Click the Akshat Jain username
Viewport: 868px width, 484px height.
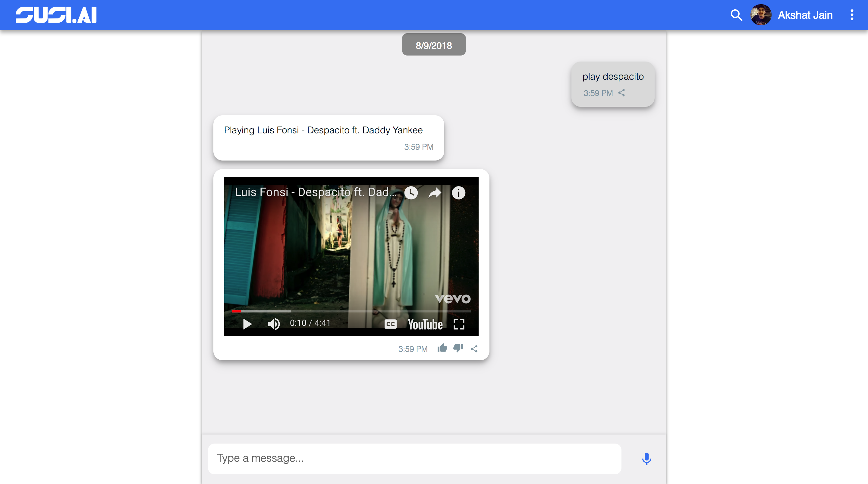coord(805,15)
